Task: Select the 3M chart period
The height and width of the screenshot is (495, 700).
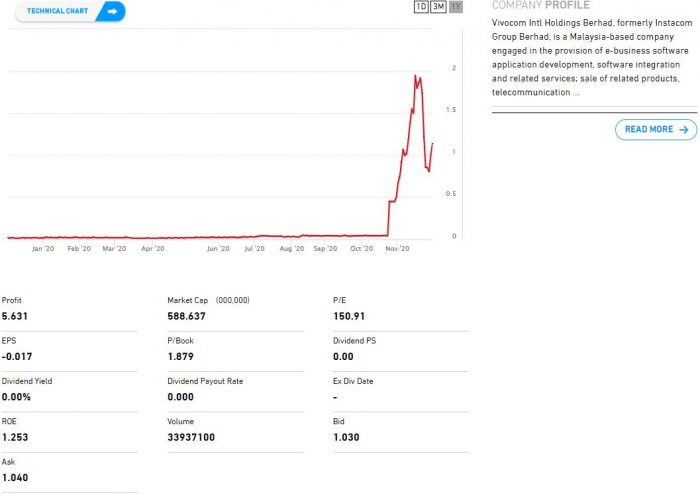Action: pyautogui.click(x=438, y=7)
